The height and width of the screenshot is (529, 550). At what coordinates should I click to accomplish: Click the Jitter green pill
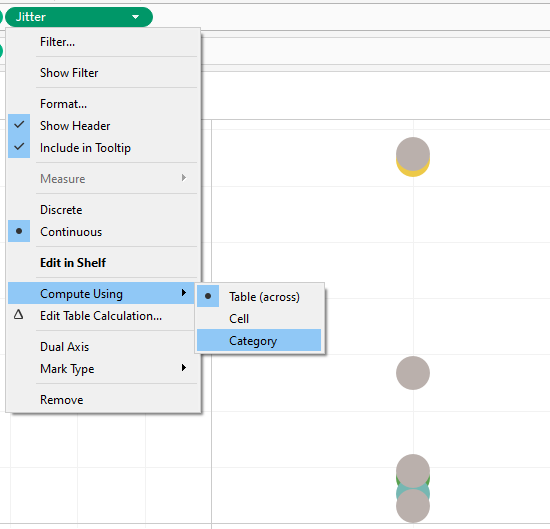(x=79, y=17)
